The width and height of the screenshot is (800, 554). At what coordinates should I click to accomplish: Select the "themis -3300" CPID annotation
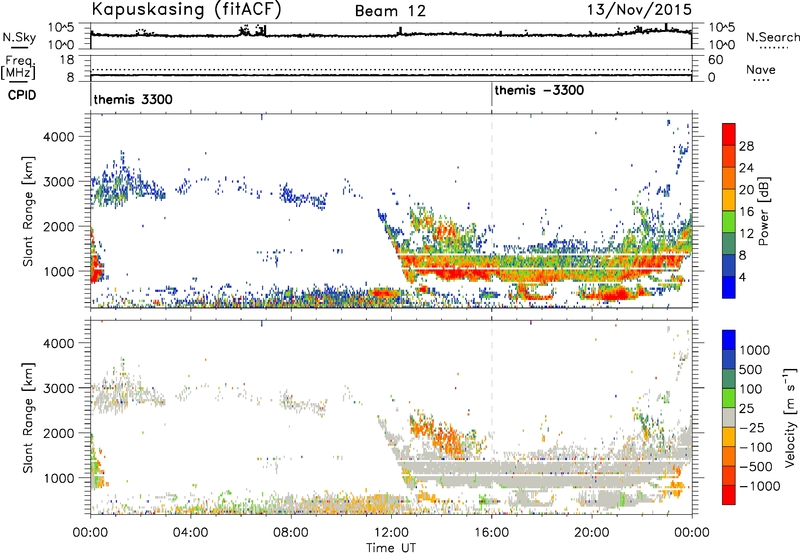539,90
